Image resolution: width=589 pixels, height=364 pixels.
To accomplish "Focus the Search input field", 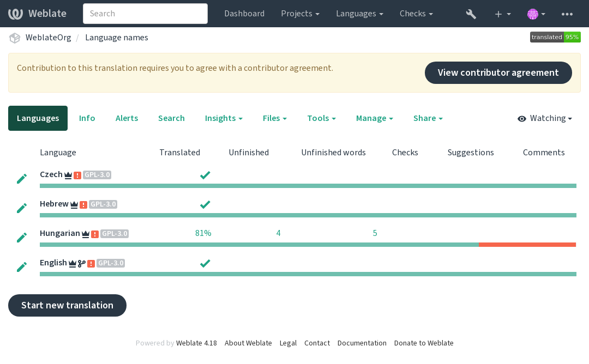I will [x=145, y=14].
